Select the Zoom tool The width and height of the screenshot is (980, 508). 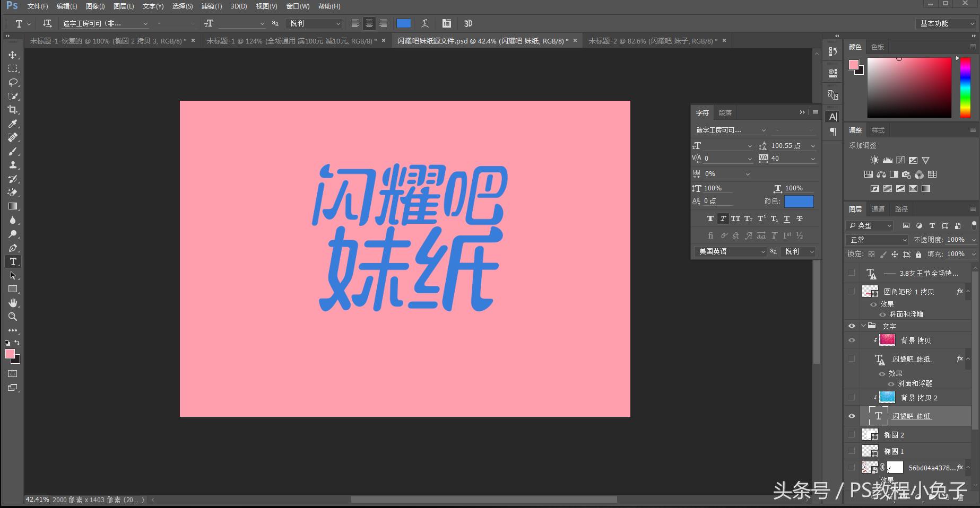(13, 317)
